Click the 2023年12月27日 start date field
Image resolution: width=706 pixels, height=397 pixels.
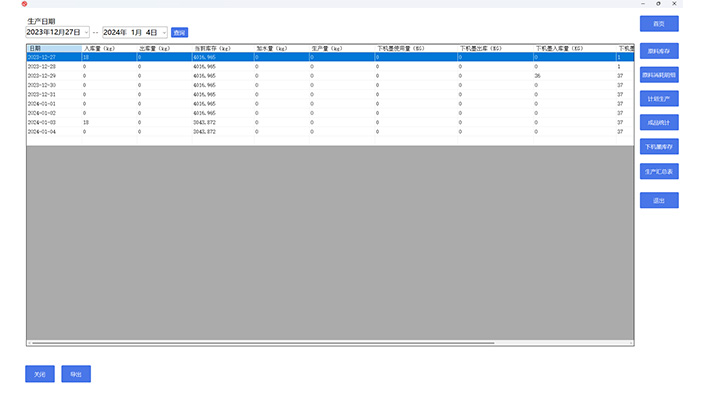click(54, 32)
